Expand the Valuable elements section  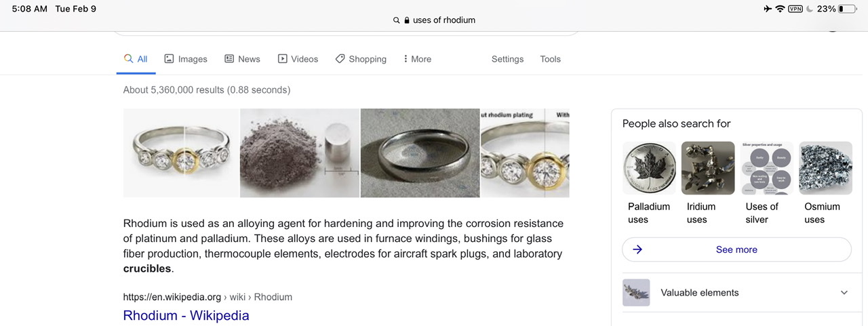coord(844,293)
